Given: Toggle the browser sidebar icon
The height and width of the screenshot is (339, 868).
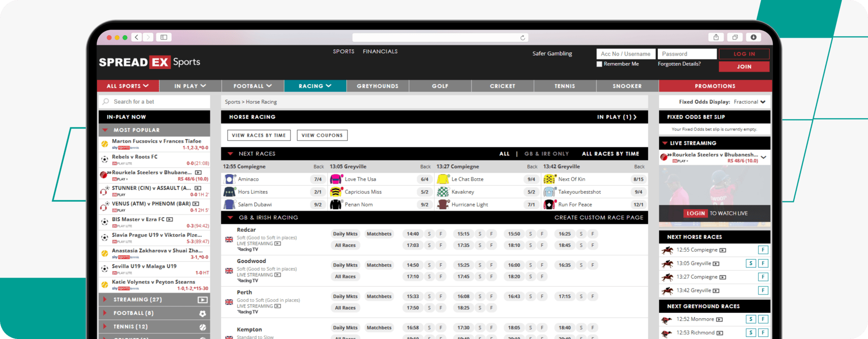Looking at the screenshot, I should click(164, 37).
